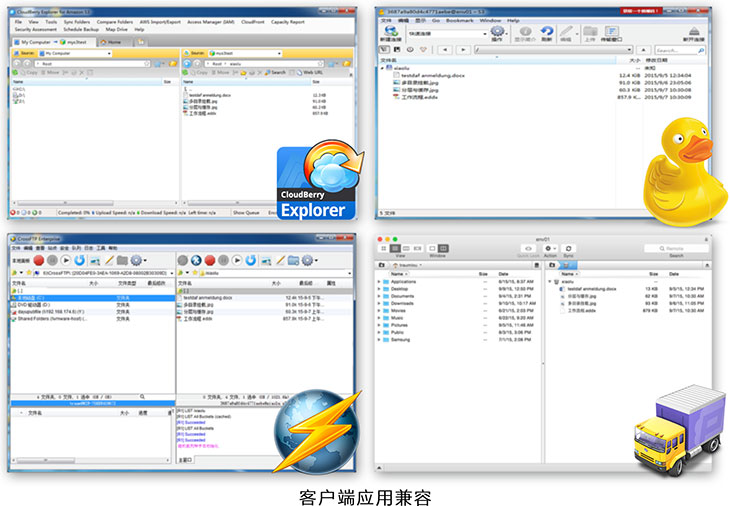Click Name column header in CloudBerry right pane
Viewport: 730px width, 506px height.
point(247,82)
